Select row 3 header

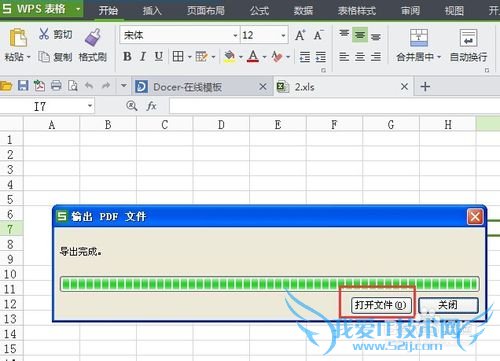click(x=11, y=169)
